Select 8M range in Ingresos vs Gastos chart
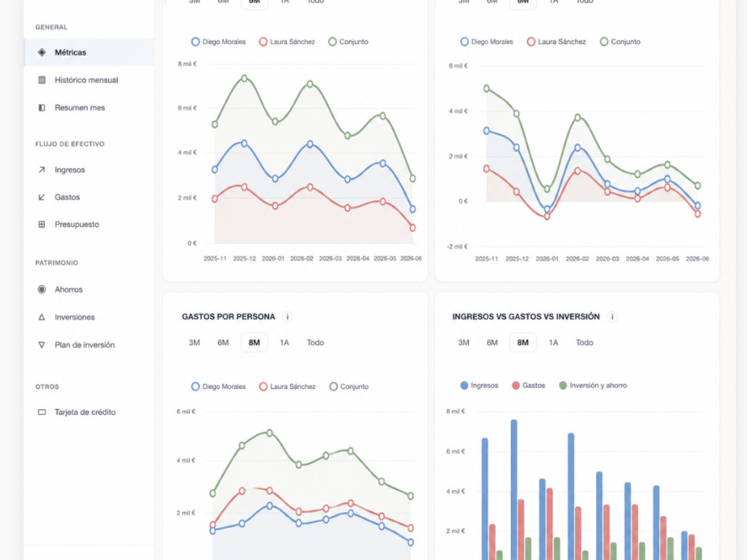Screen dimensions: 747x560 [523, 343]
